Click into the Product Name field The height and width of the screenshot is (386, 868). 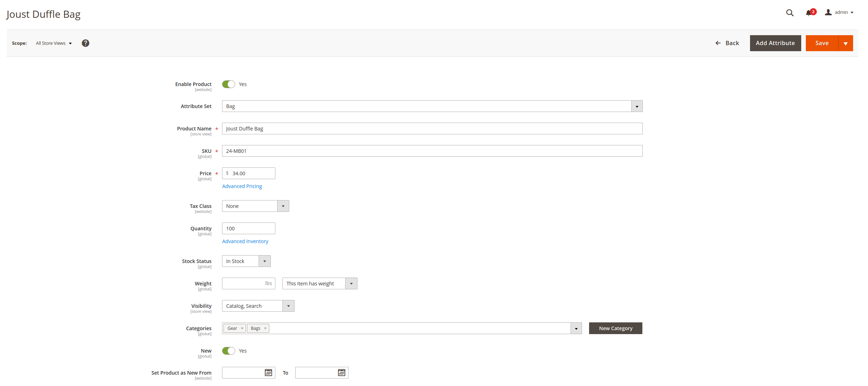point(432,129)
